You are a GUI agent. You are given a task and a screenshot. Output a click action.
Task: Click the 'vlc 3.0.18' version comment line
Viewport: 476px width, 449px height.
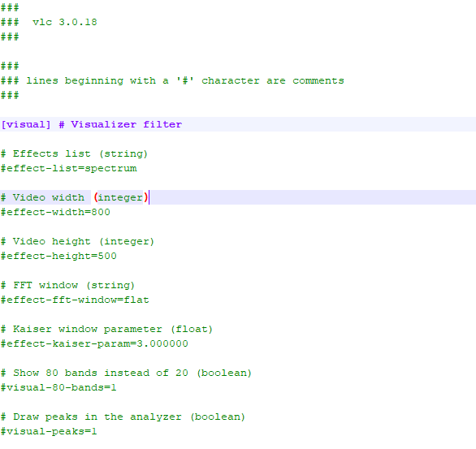49,22
